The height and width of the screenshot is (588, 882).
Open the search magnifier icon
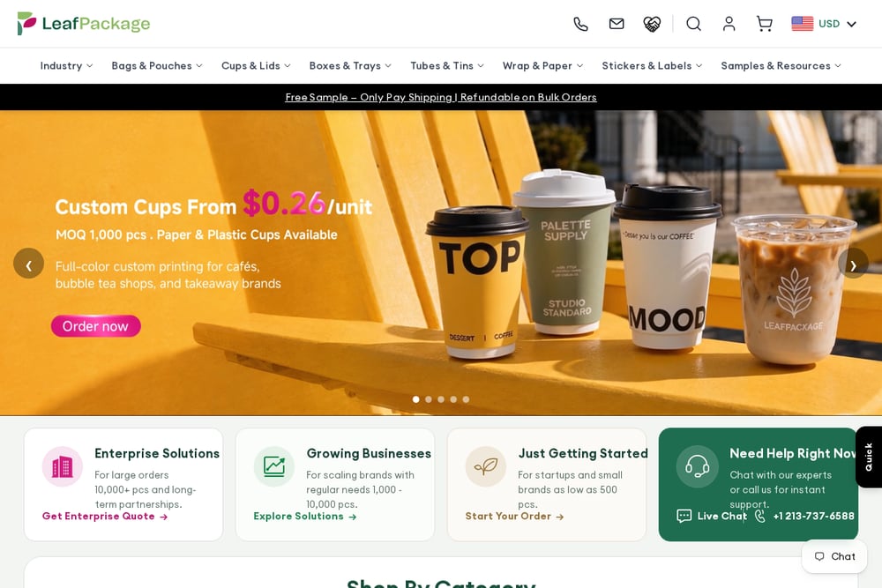[x=693, y=24]
